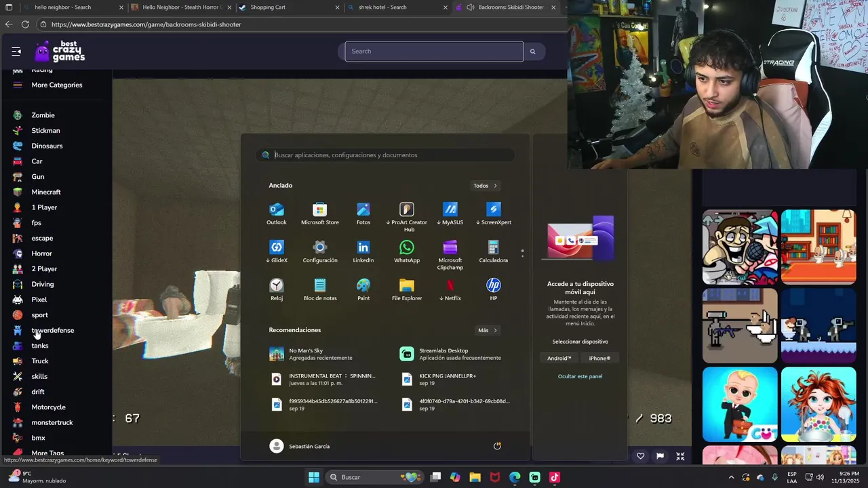Screen dimensions: 868x488
Task: Click the Best Crazy Games logo
Action: tap(60, 52)
